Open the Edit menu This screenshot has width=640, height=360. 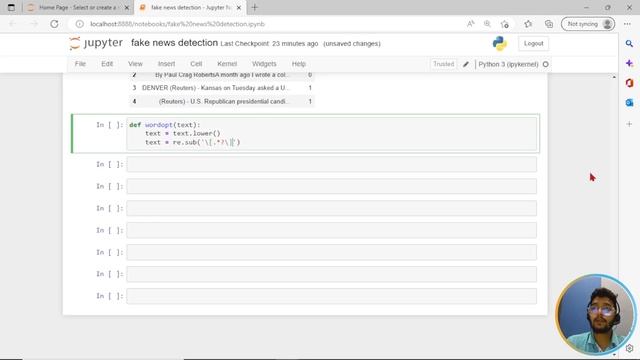coord(107,64)
